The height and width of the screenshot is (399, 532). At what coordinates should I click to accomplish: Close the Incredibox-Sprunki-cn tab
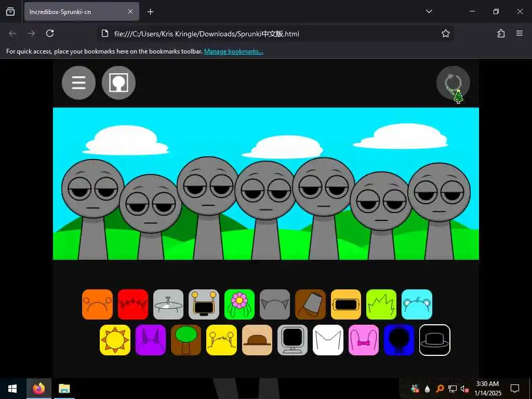tap(130, 11)
